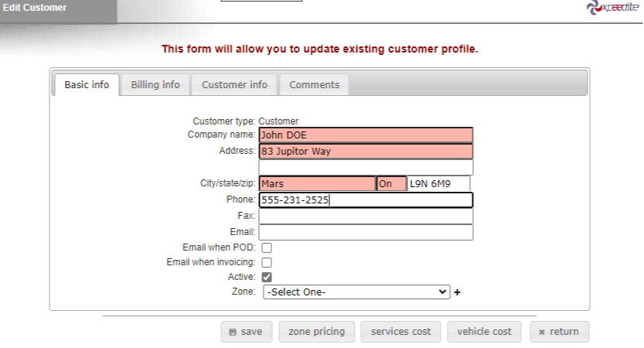Toggle the Email when POD checkbox
The height and width of the screenshot is (348, 644).
[267, 248]
